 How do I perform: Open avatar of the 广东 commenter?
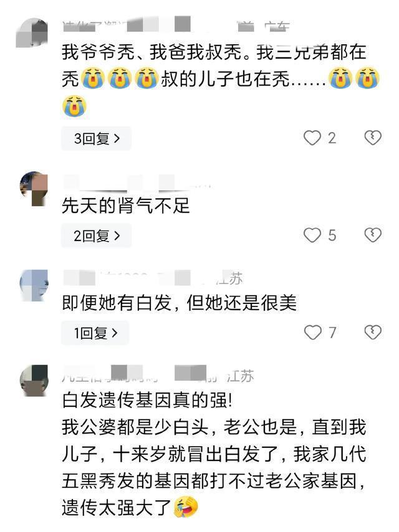click(32, 33)
